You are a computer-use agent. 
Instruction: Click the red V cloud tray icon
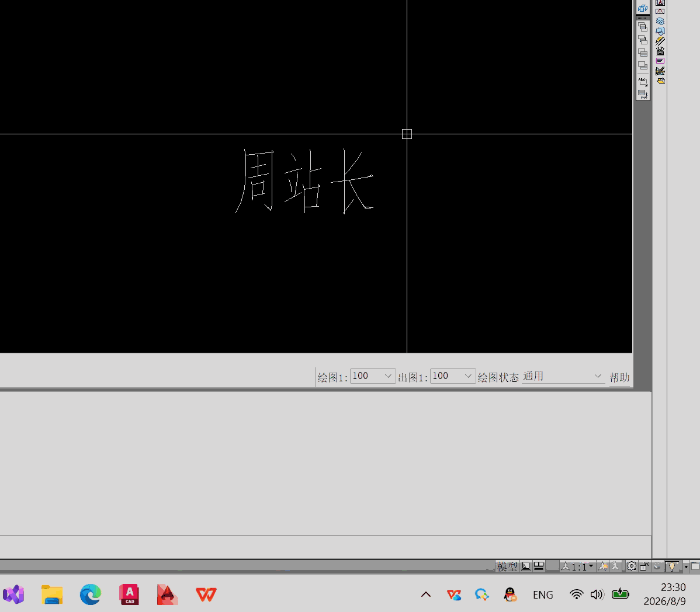tap(453, 594)
